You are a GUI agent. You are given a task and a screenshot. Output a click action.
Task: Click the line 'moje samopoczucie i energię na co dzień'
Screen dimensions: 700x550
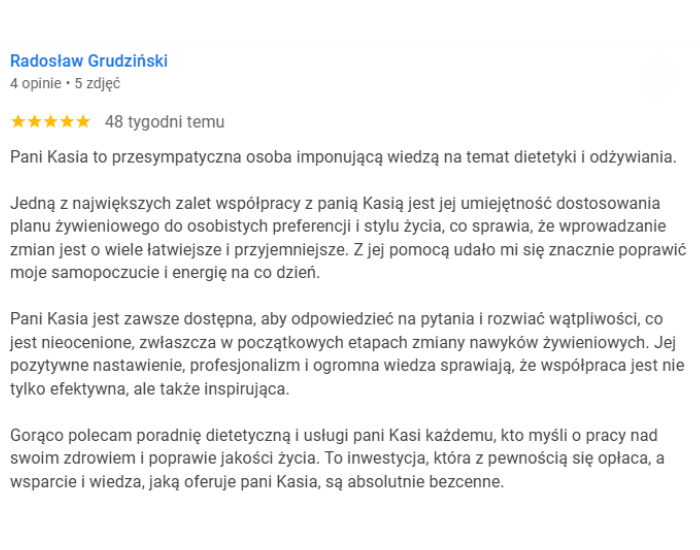pos(165,273)
